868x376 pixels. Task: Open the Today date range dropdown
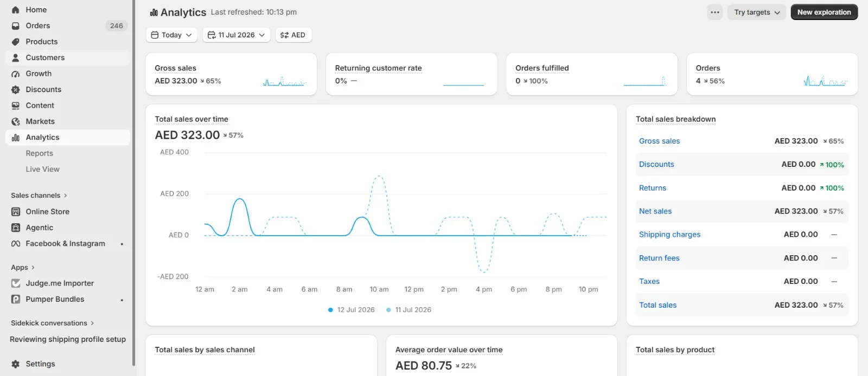click(171, 35)
